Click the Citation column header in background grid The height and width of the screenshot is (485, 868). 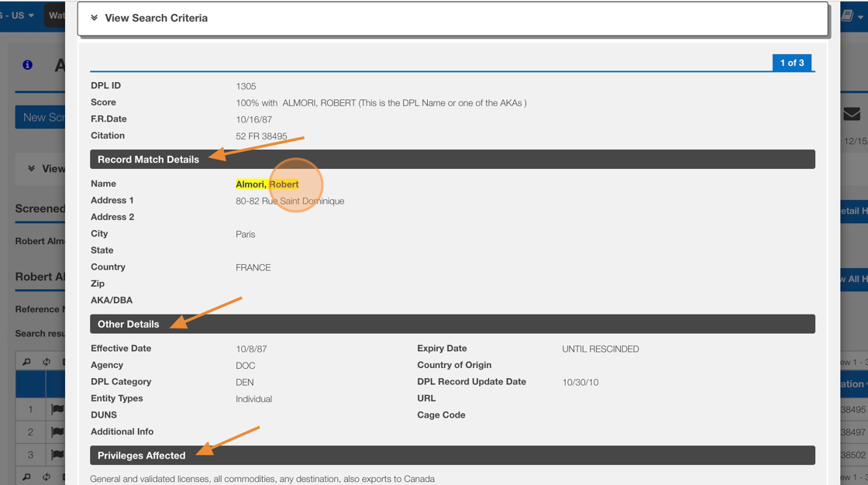[853, 384]
